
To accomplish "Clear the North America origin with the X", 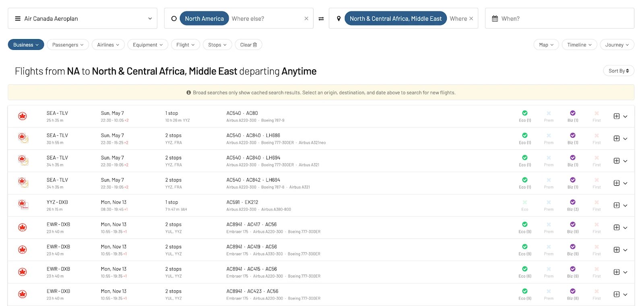I will (x=306, y=19).
